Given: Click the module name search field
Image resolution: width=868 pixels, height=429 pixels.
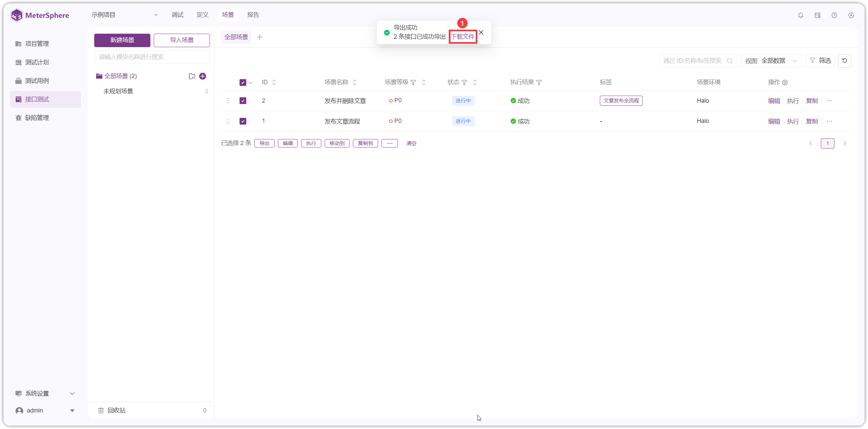Looking at the screenshot, I should [x=152, y=57].
